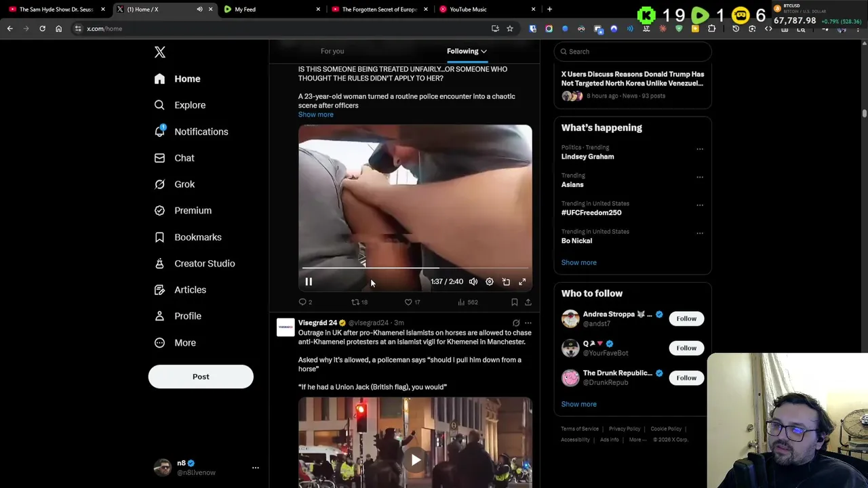Open Profile from the sidebar
Viewport: 868px width, 488px height.
click(x=178, y=316)
